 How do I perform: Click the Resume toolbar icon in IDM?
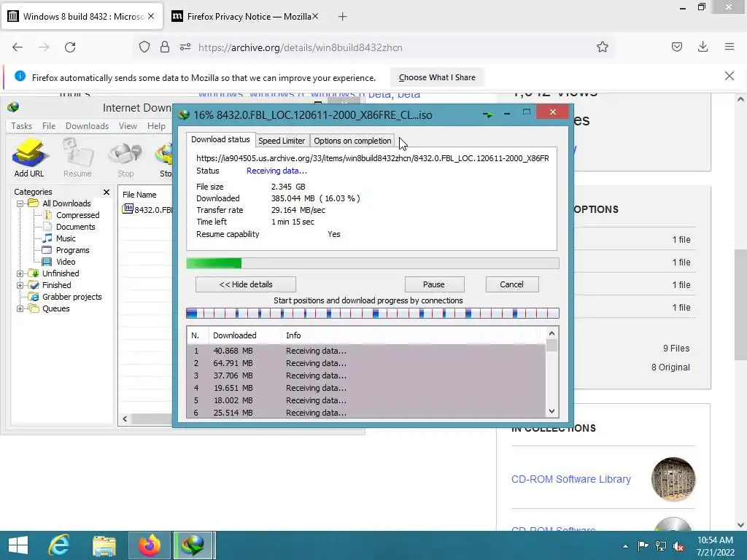[x=77, y=157]
